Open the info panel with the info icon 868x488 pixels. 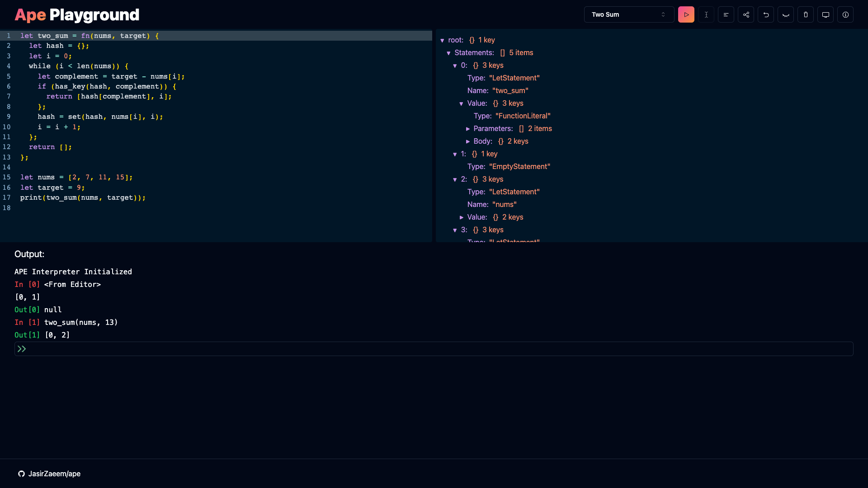point(845,14)
